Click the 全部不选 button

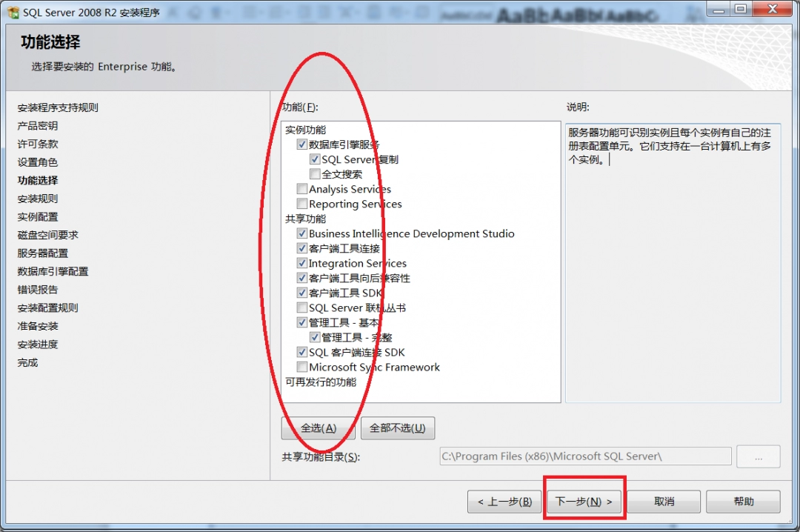pos(397,428)
